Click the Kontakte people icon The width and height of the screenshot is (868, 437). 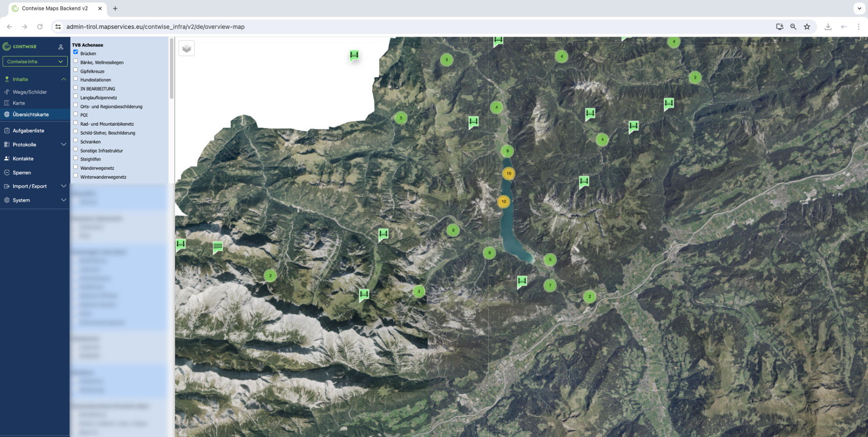pyautogui.click(x=7, y=159)
